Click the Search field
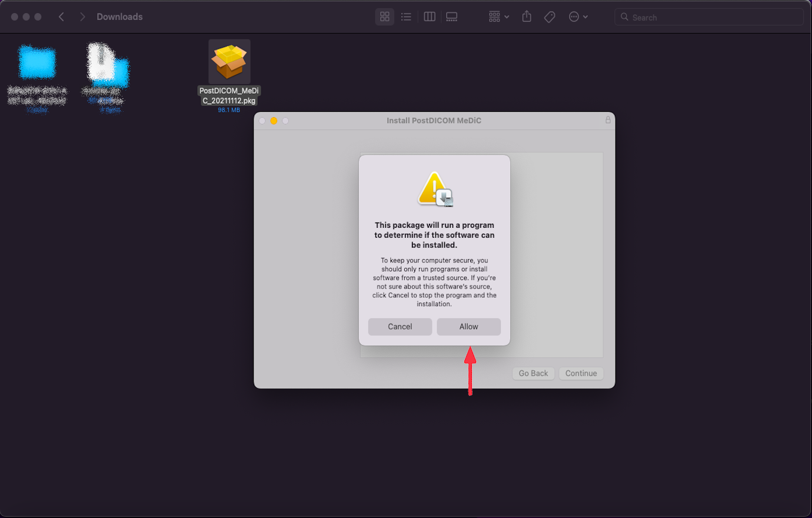 point(709,17)
